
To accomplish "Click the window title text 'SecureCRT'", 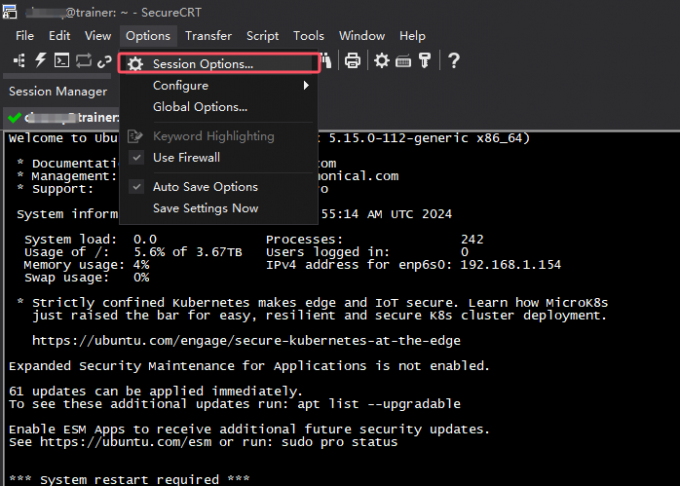I will pos(171,13).
